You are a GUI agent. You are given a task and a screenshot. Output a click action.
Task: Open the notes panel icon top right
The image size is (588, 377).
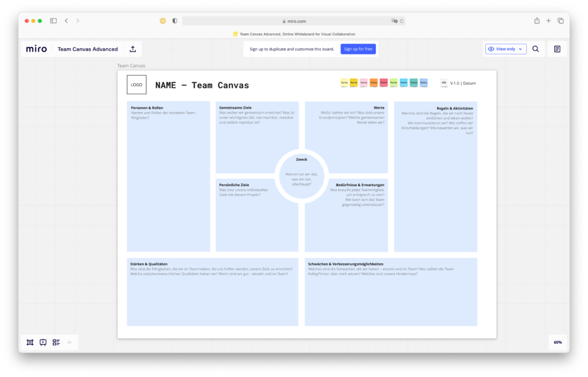pyautogui.click(x=556, y=49)
